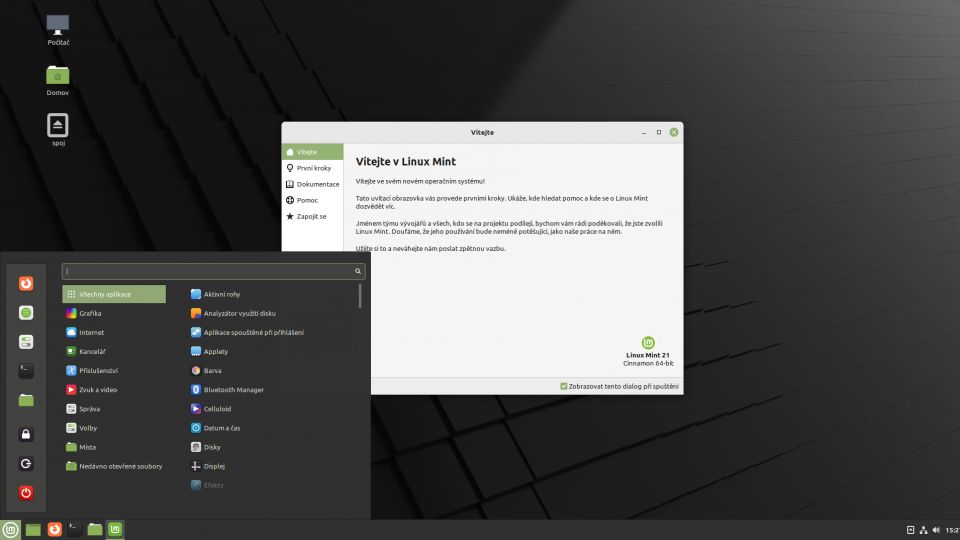Log out using the menu sidebar icon
The height and width of the screenshot is (540, 960).
(x=26, y=463)
